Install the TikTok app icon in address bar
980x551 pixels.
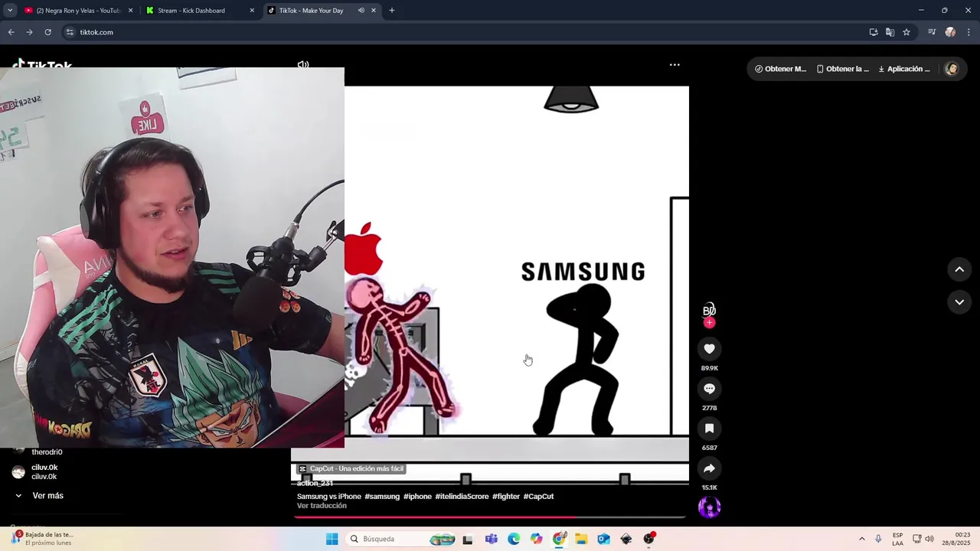point(874,32)
